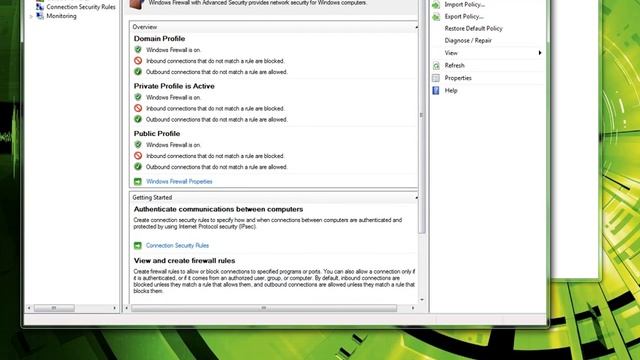
Task: Open Properties from Actions pane
Action: point(458,78)
